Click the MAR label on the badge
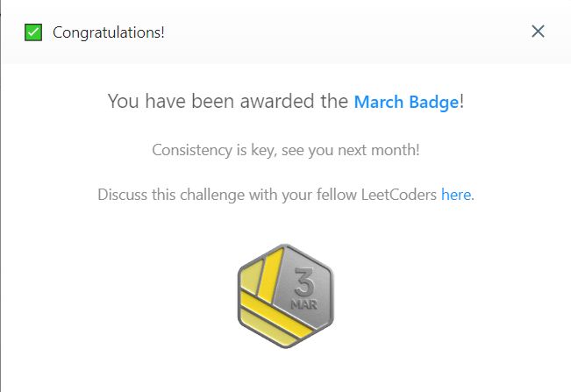Screen dimensions: 571x392 [304, 304]
